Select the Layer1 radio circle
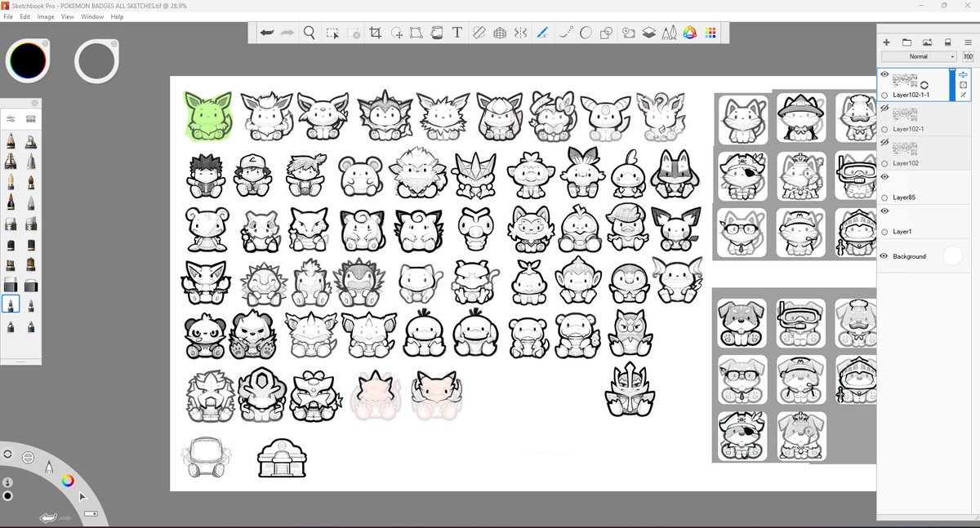 884,232
